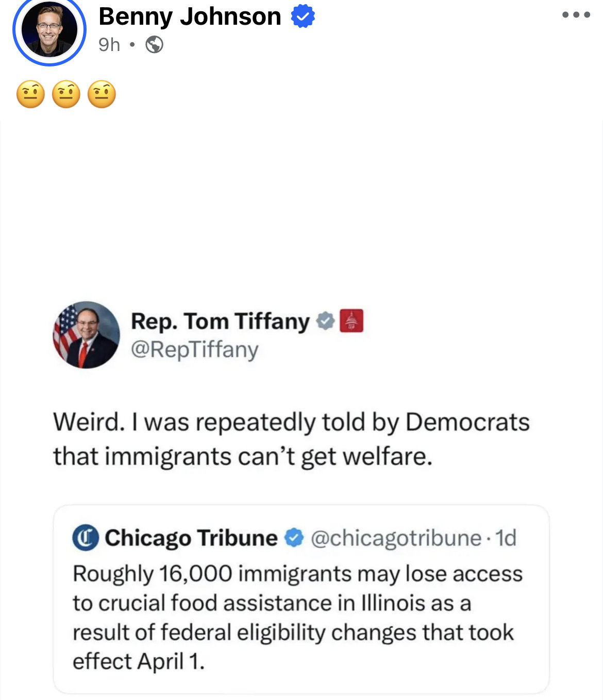This screenshot has height=700, width=603.
Task: Open Benny Johnson's profile picture
Action: (49, 30)
